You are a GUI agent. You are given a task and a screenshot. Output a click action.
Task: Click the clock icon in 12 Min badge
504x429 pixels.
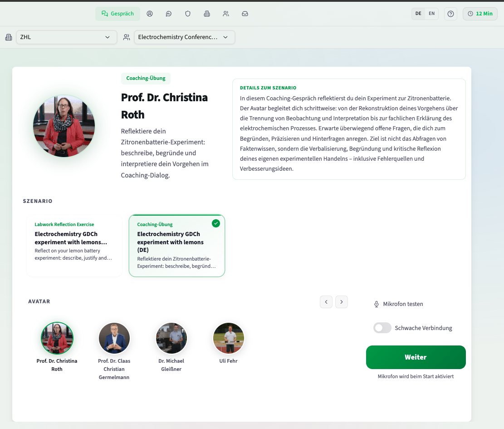coord(470,14)
